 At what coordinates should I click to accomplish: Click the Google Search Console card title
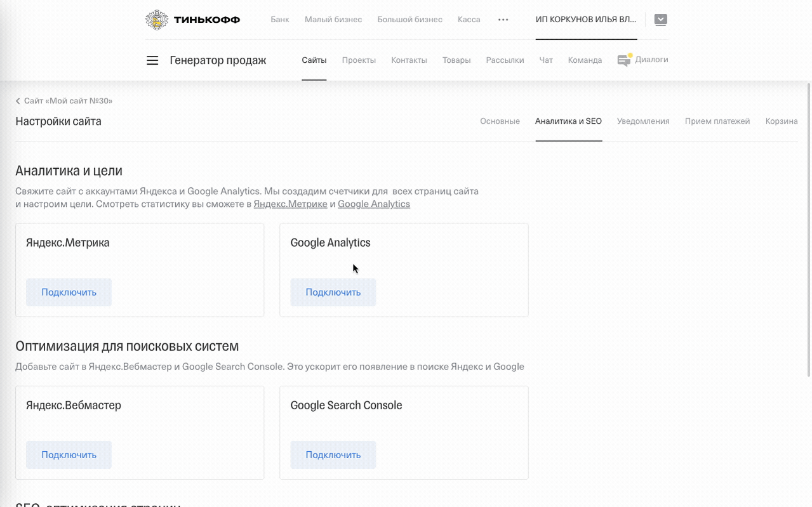(x=347, y=405)
